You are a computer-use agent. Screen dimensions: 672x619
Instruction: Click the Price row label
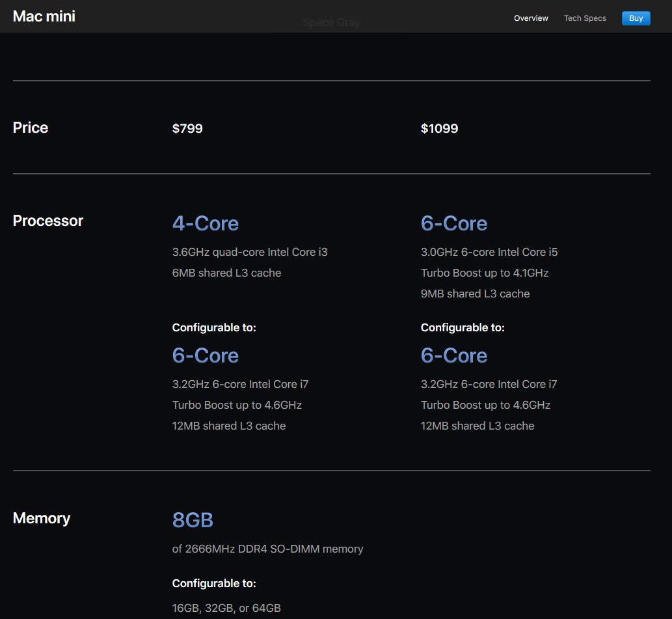point(31,128)
